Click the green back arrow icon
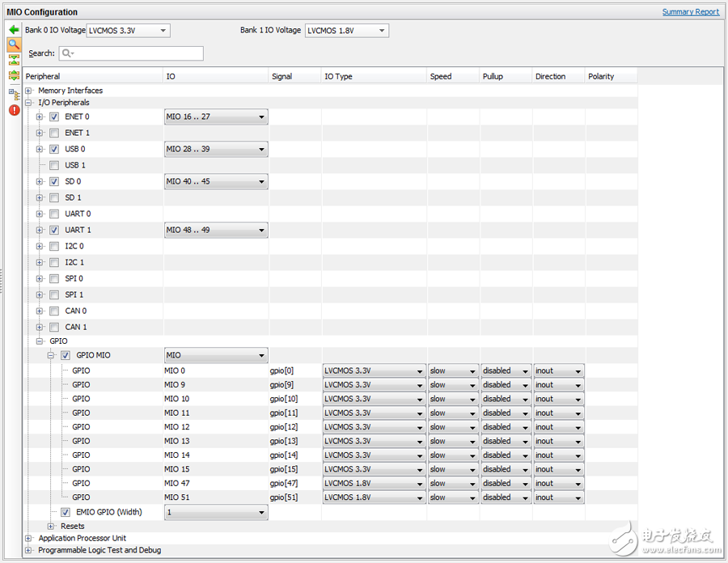 pos(14,30)
